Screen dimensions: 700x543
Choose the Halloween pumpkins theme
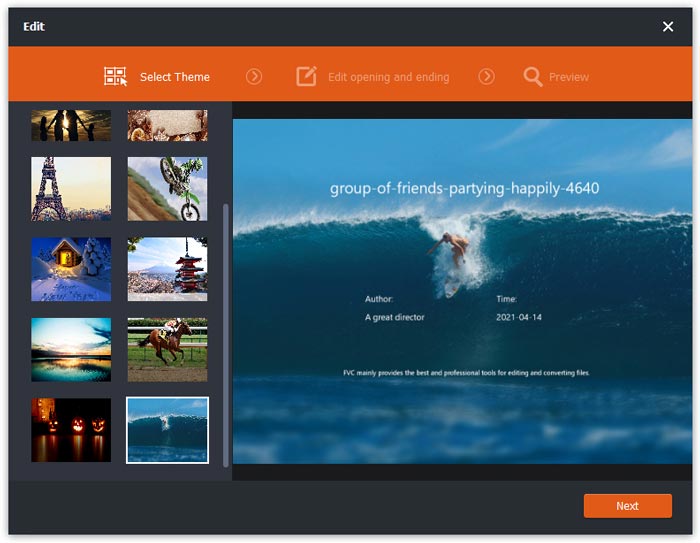click(71, 430)
